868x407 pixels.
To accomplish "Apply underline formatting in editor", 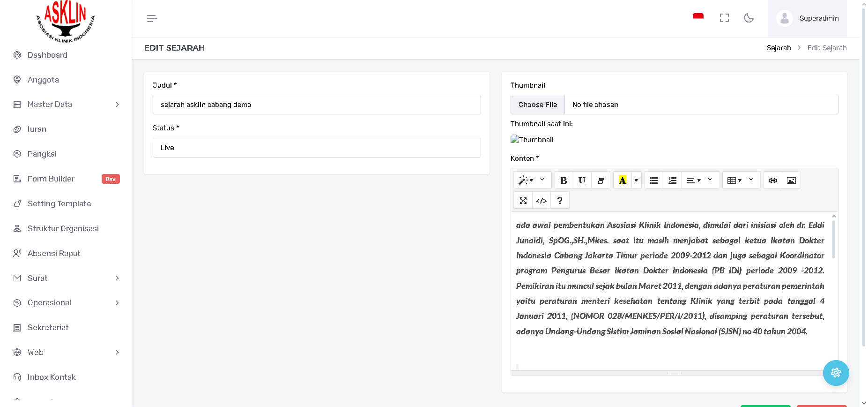I will 582,181.
